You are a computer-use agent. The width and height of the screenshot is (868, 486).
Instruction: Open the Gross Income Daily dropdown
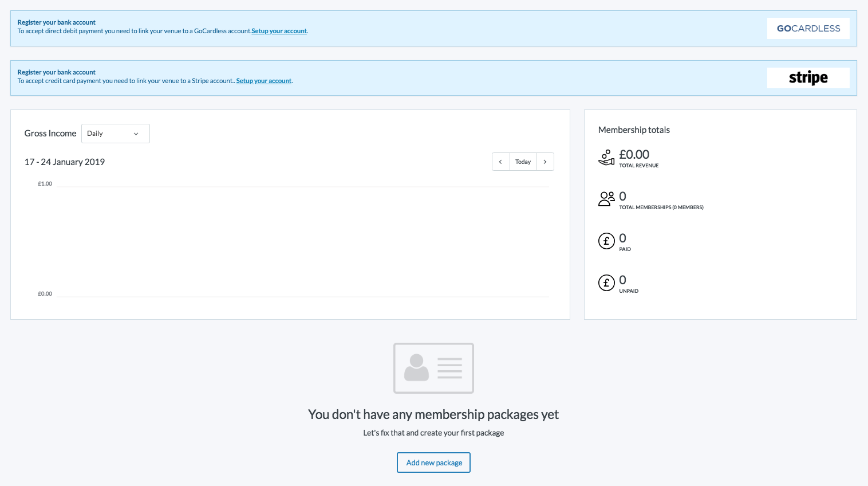(x=115, y=134)
